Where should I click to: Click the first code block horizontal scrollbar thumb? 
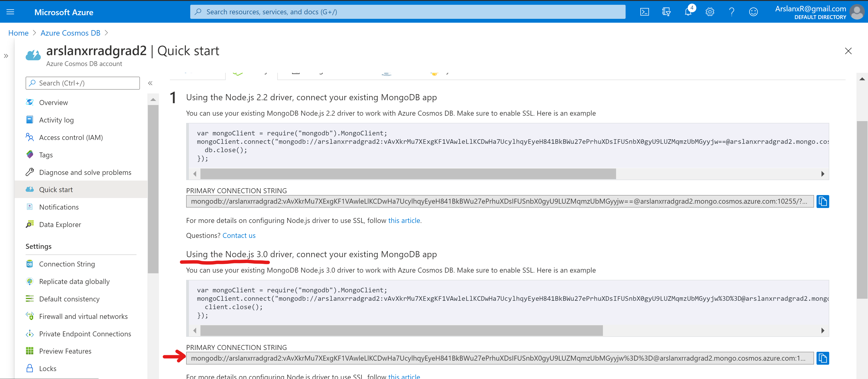pyautogui.click(x=408, y=174)
